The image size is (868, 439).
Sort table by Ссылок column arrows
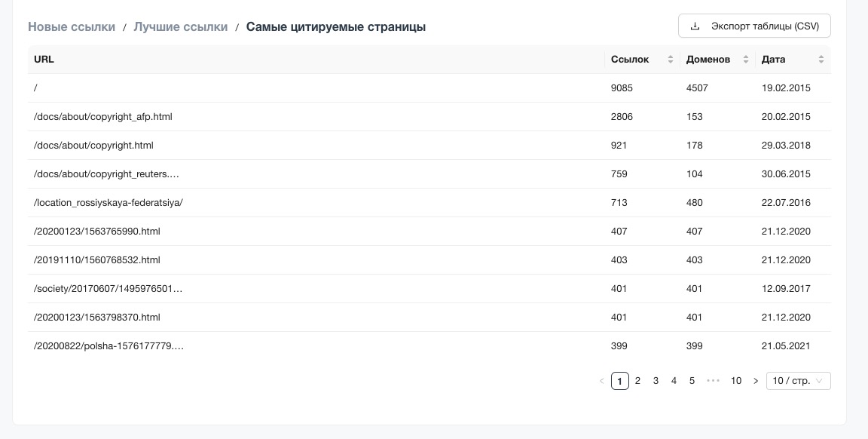[x=671, y=60]
